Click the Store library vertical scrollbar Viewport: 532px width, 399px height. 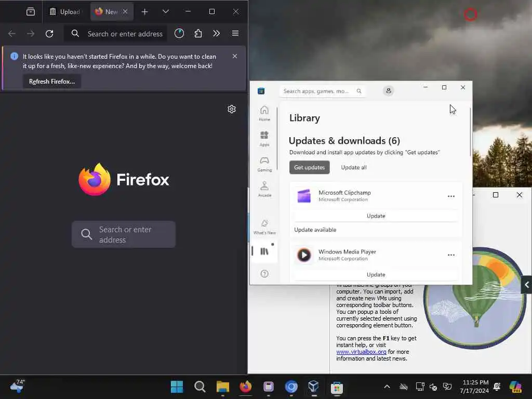click(470, 132)
